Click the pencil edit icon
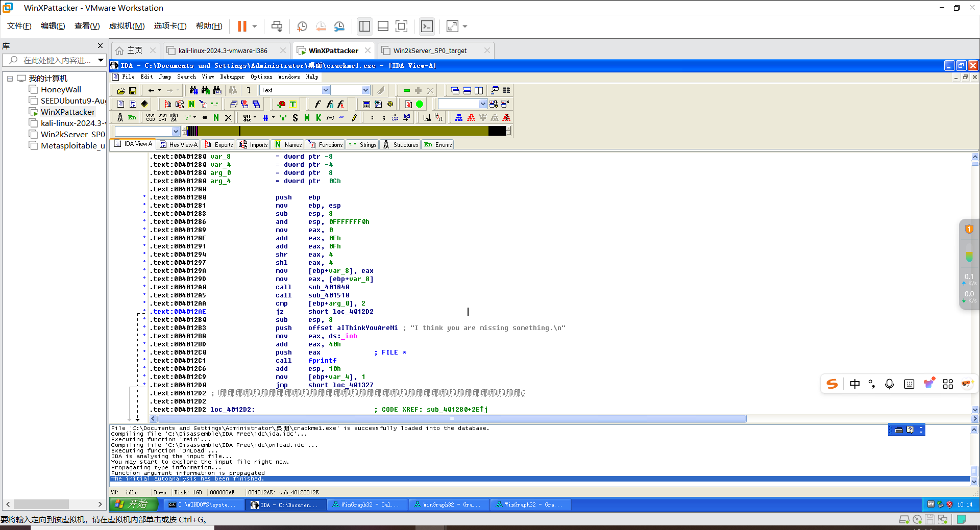 coord(354,118)
